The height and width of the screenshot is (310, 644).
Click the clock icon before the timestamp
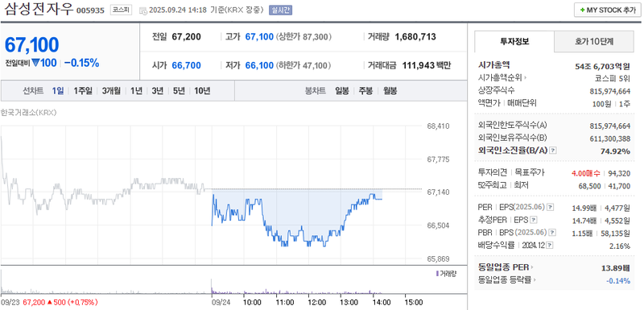[x=143, y=10]
